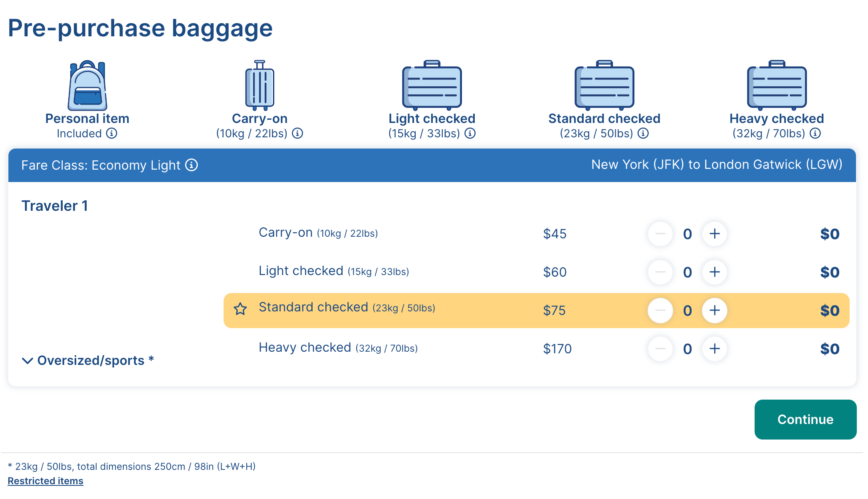
Task: Click the Personal item info icon
Action: click(x=112, y=133)
